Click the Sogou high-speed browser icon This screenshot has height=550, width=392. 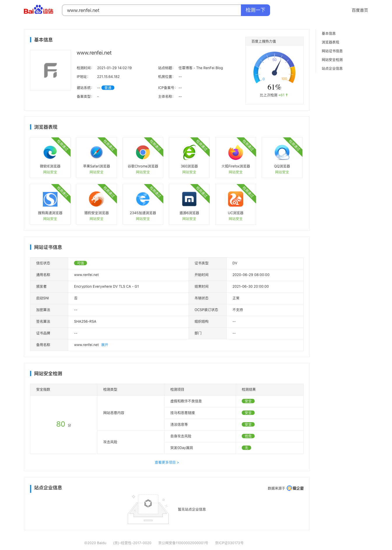pos(50,199)
